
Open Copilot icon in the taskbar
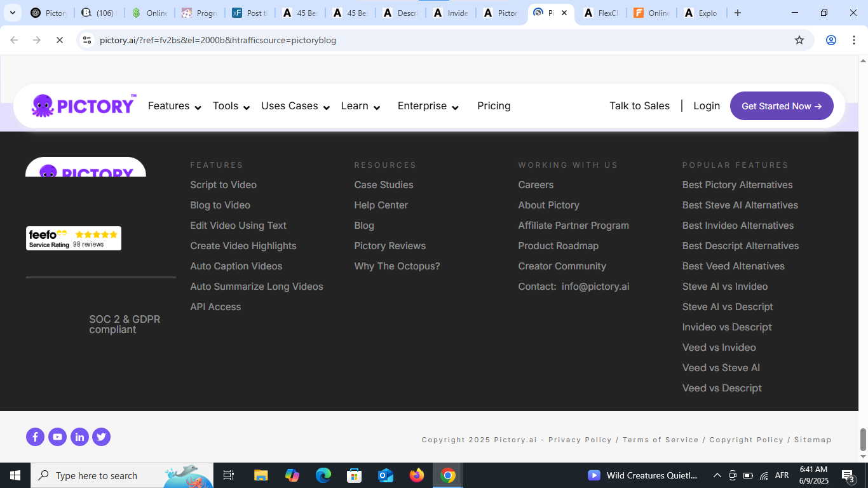[292, 475]
